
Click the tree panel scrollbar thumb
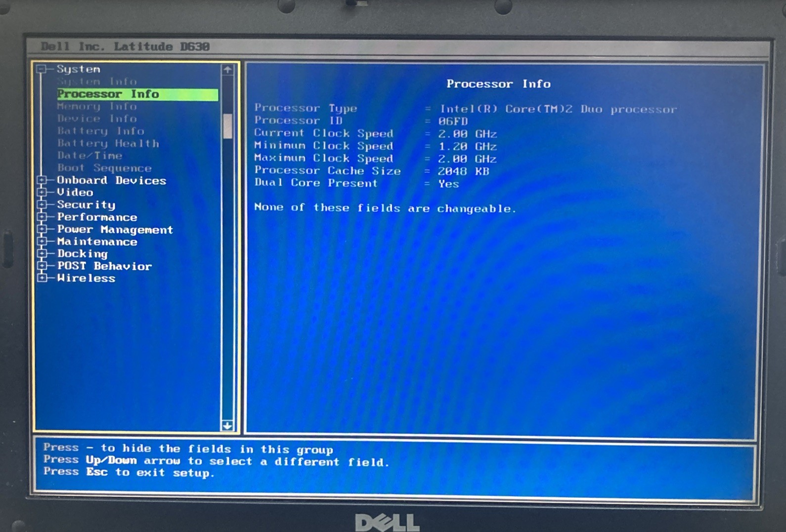point(227,126)
